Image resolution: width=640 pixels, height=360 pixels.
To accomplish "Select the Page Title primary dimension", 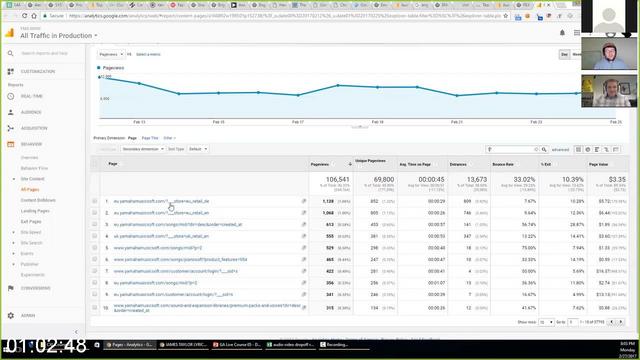I will (x=150, y=138).
